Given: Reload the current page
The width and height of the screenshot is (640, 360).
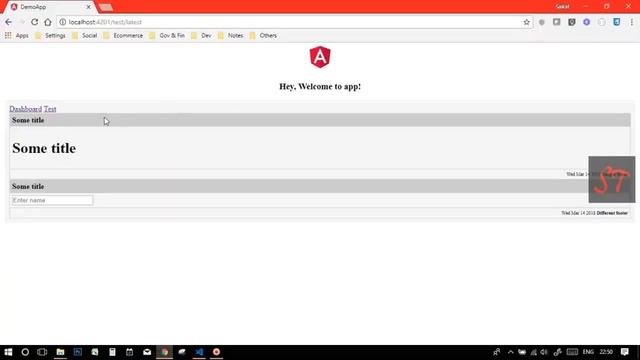Looking at the screenshot, I should click(x=35, y=22).
